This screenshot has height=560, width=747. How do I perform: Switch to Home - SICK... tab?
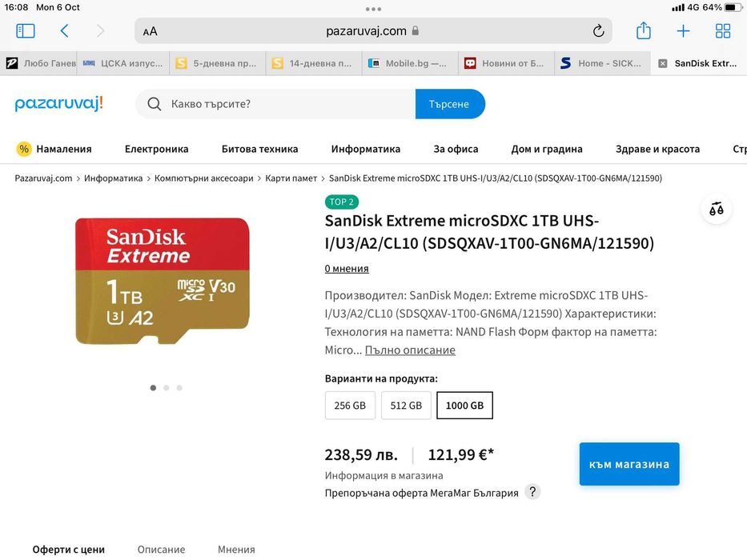tap(603, 63)
